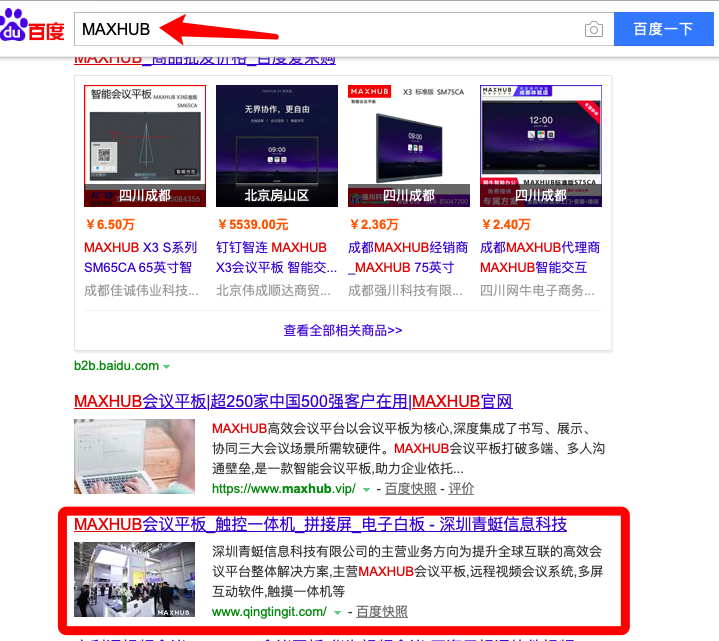This screenshot has width=719, height=641.
Task: Open 百度快照 for qingtingit.com result
Action: pos(382,612)
